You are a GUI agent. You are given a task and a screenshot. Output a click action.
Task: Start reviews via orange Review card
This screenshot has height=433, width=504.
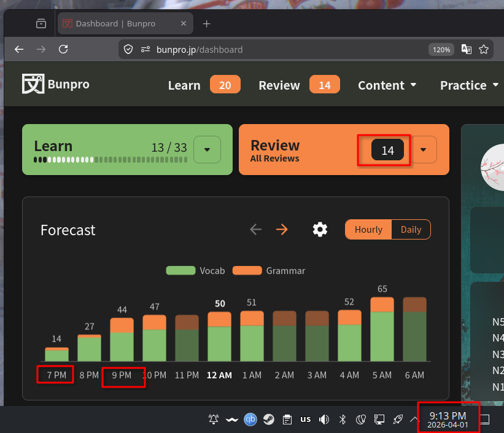295,150
